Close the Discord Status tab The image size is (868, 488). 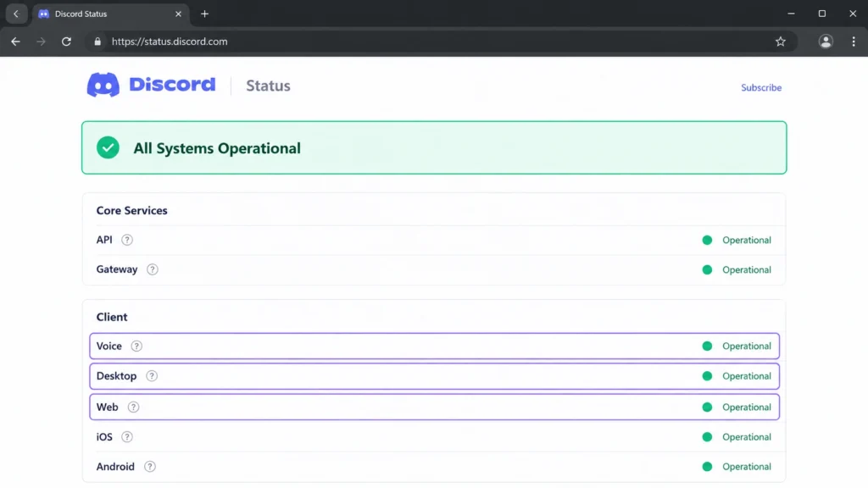[178, 14]
